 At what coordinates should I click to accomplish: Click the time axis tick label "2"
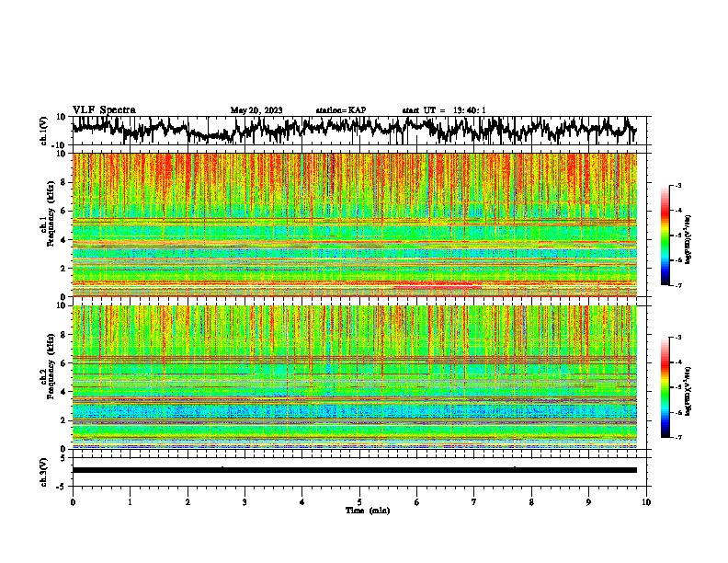click(188, 502)
